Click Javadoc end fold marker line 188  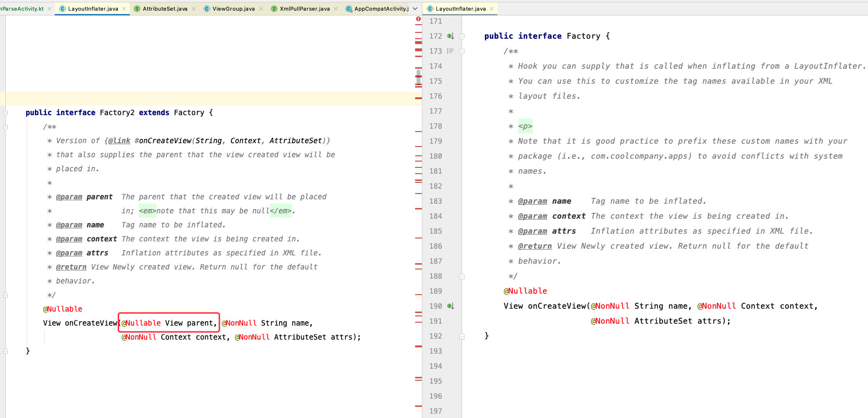point(462,276)
